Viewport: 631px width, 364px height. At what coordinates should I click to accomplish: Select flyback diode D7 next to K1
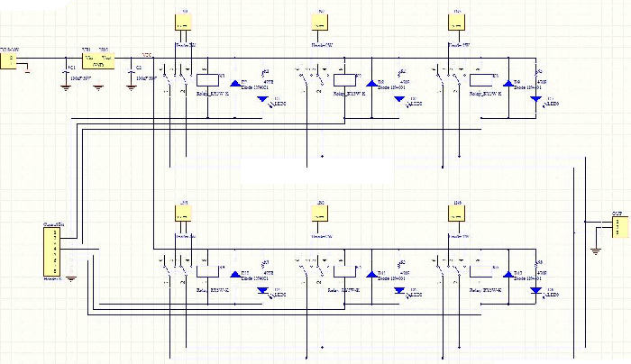[x=235, y=83]
